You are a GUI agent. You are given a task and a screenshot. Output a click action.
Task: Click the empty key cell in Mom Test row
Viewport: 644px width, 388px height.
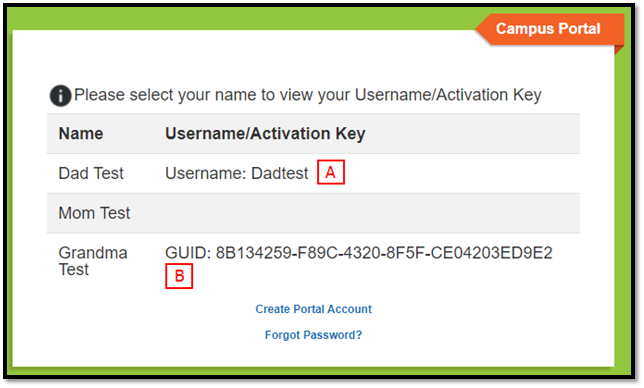(x=372, y=213)
